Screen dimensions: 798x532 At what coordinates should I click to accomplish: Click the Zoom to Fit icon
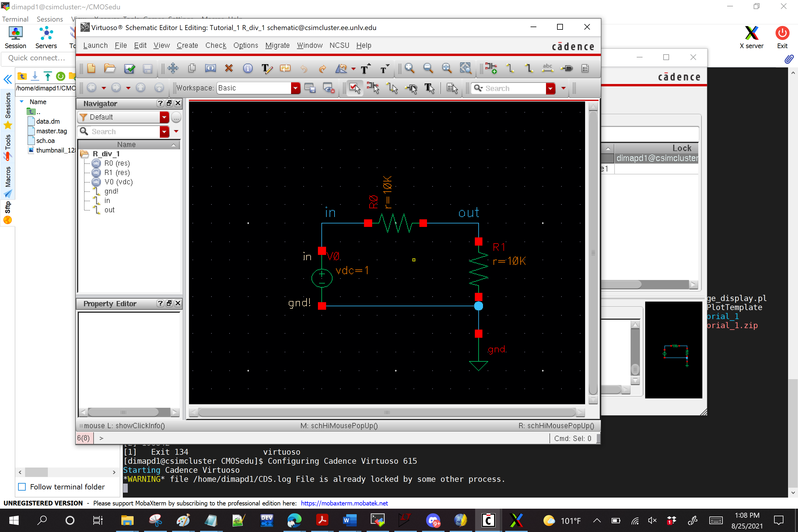(x=447, y=69)
